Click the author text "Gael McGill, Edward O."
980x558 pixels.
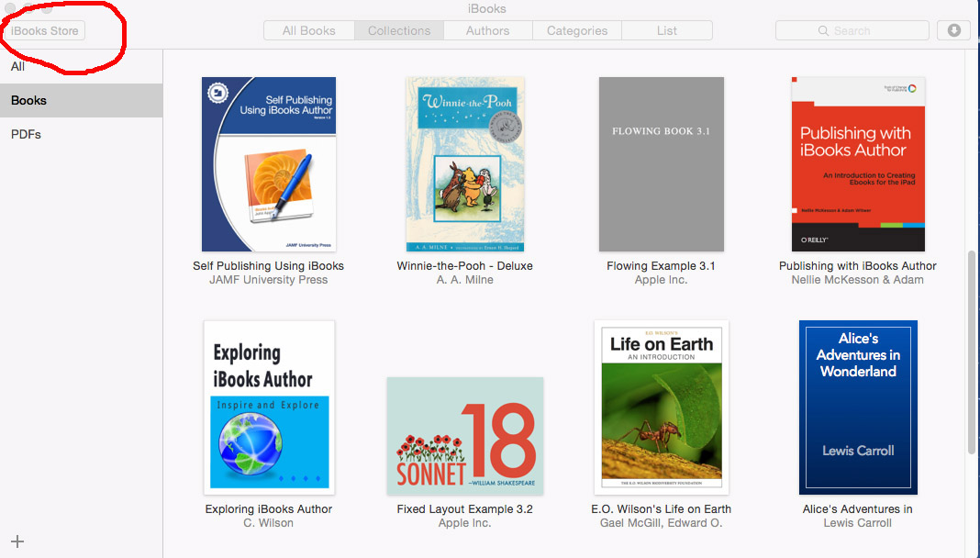(x=662, y=523)
